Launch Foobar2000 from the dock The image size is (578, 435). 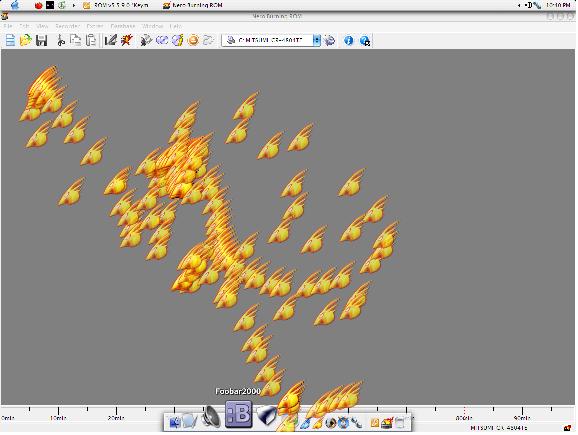pos(239,415)
